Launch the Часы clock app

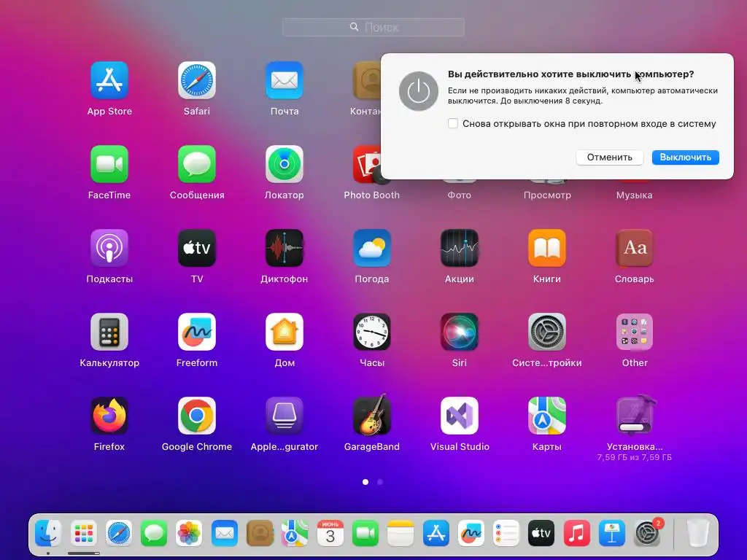pos(372,332)
